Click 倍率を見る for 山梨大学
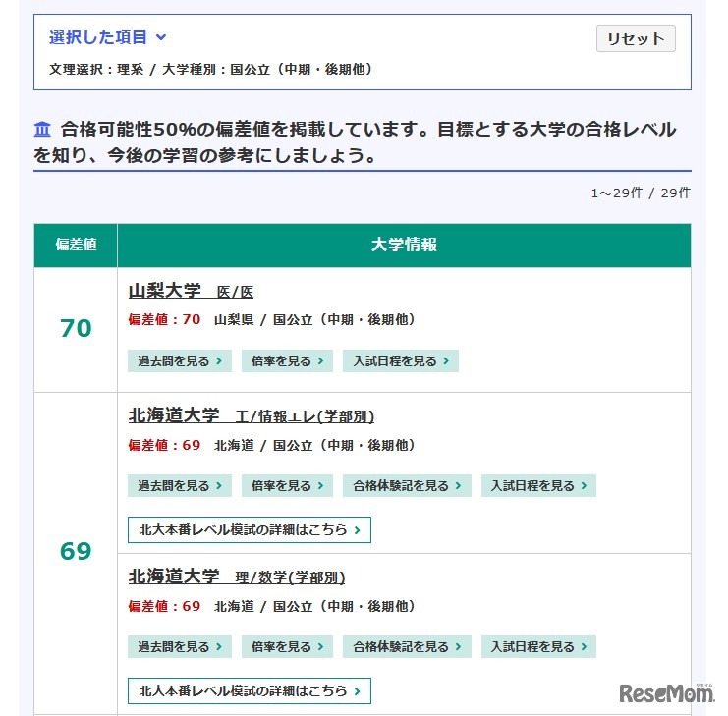The height and width of the screenshot is (716, 728). pyautogui.click(x=287, y=361)
